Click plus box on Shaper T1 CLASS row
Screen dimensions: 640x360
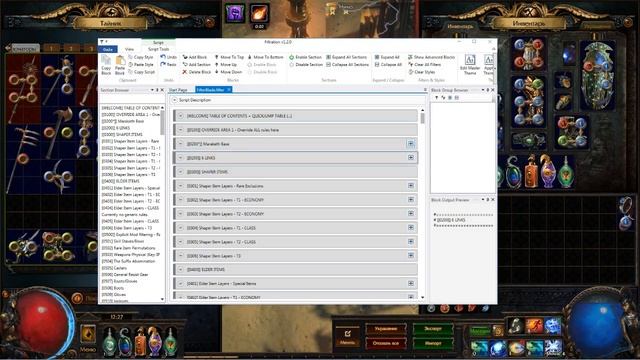pos(411,228)
